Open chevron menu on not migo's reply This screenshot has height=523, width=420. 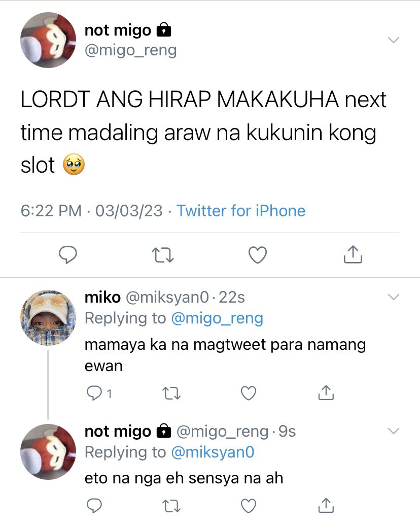[394, 431]
